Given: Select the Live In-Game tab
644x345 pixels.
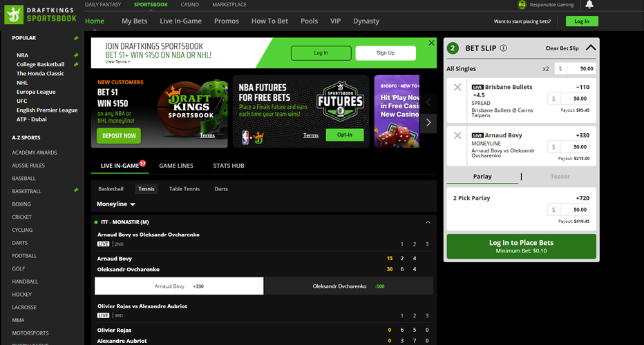Looking at the screenshot, I should [120, 166].
